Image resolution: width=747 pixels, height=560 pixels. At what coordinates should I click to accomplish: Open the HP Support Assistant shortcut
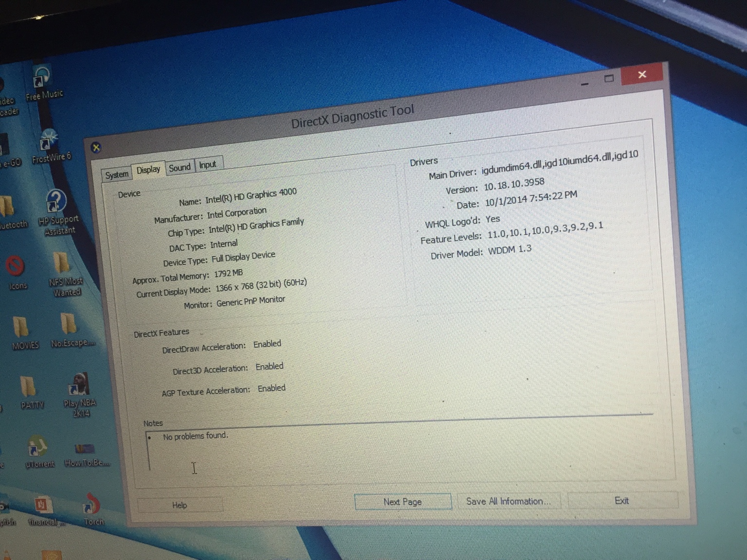coord(57,212)
